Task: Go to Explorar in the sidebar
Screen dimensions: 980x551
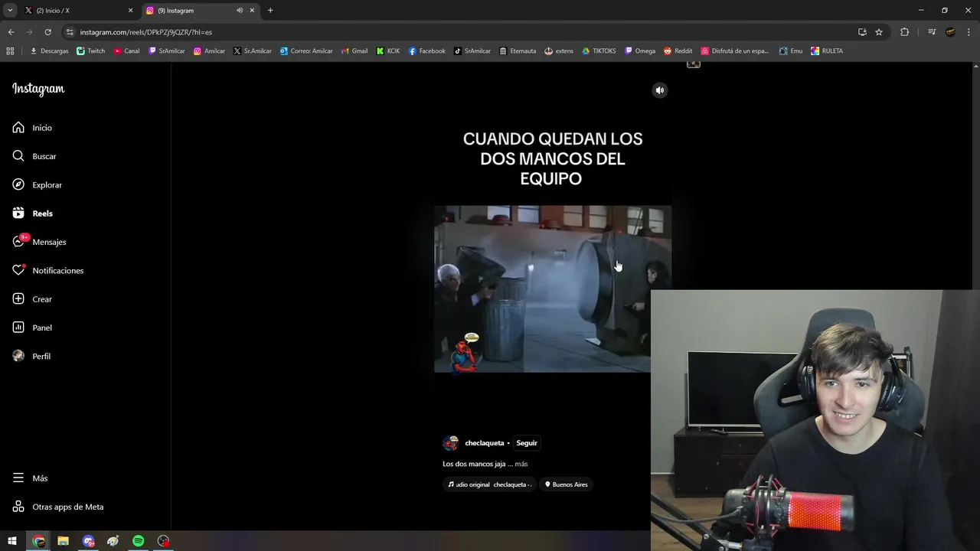Action: click(x=37, y=185)
